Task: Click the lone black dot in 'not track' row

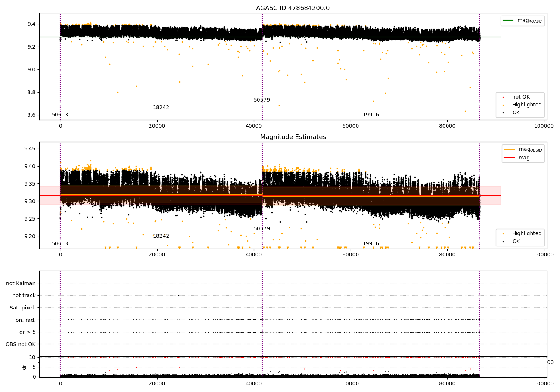Action: (x=178, y=295)
